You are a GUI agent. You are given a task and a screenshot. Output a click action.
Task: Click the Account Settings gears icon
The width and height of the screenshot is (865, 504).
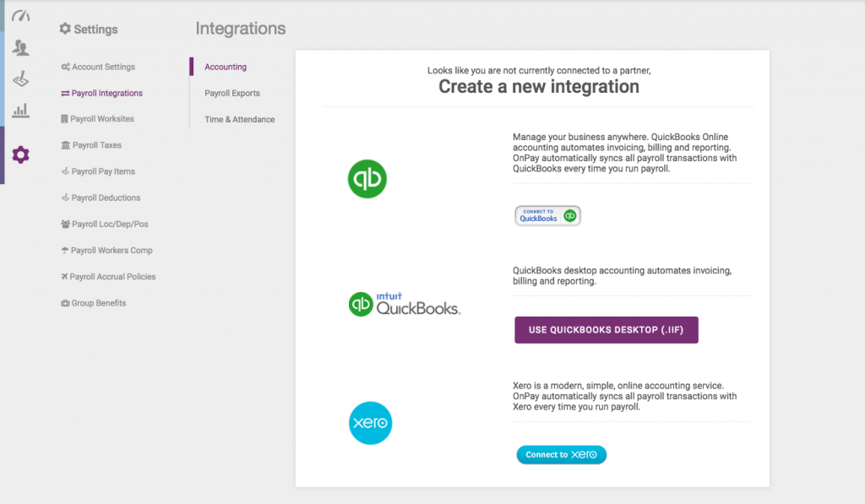[65, 67]
